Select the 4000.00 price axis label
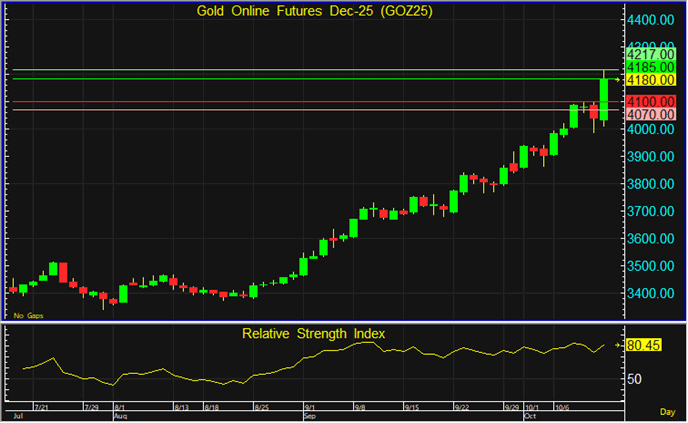This screenshot has height=423, width=688. (651, 129)
